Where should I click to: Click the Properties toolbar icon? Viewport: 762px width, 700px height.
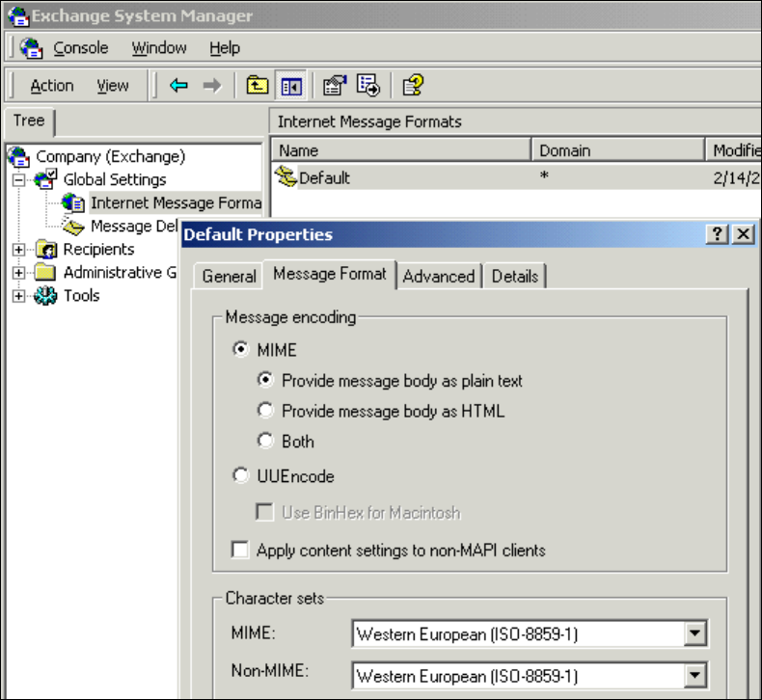[x=335, y=86]
